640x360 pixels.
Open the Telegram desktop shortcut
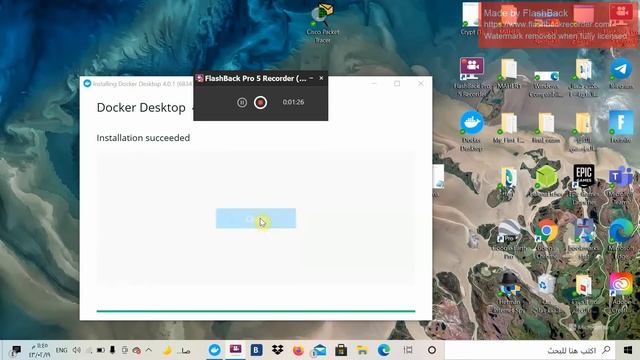click(x=621, y=73)
